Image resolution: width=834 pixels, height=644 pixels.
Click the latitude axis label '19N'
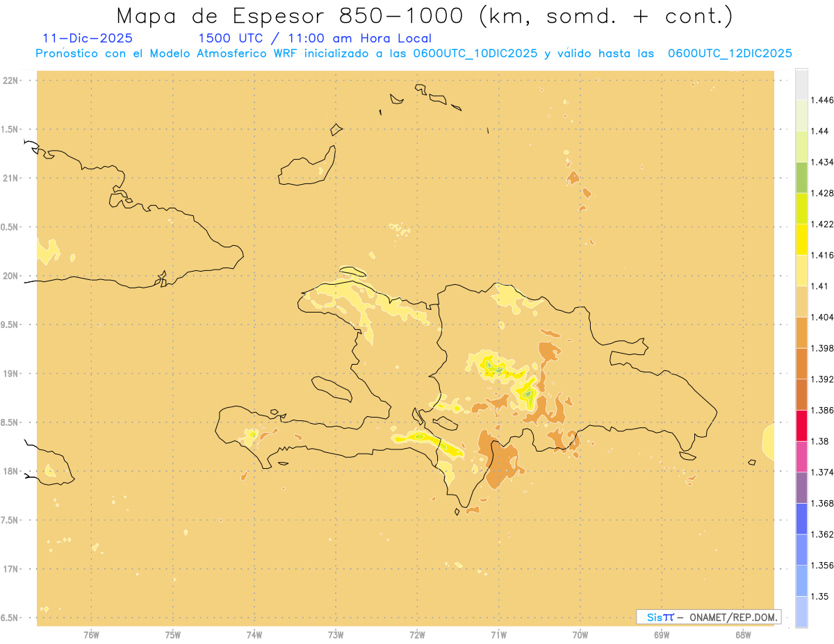click(12, 373)
